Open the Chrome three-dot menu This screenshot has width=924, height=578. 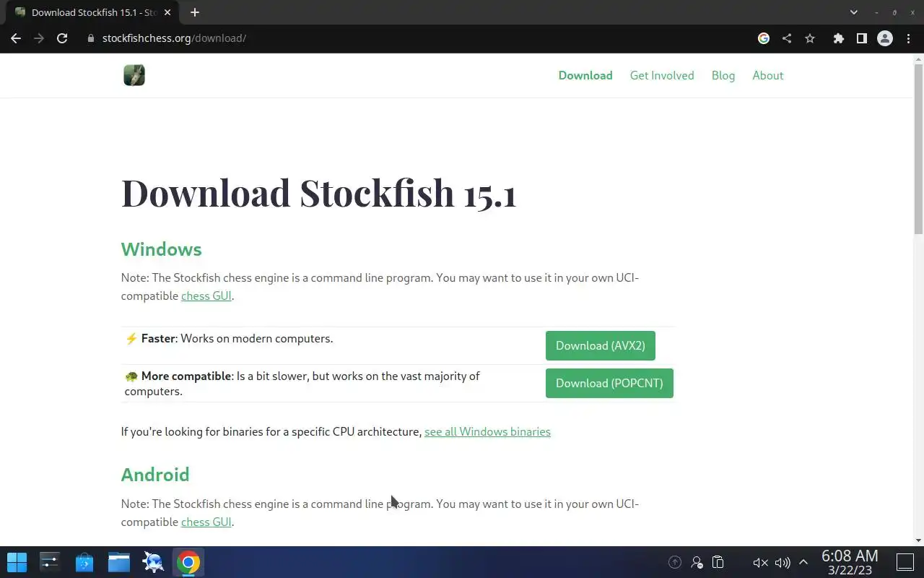(908, 38)
